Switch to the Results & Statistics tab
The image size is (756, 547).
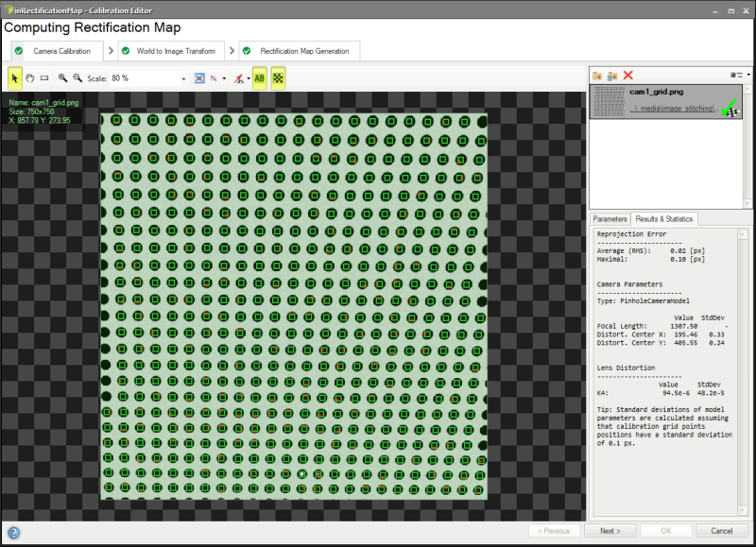coord(664,219)
